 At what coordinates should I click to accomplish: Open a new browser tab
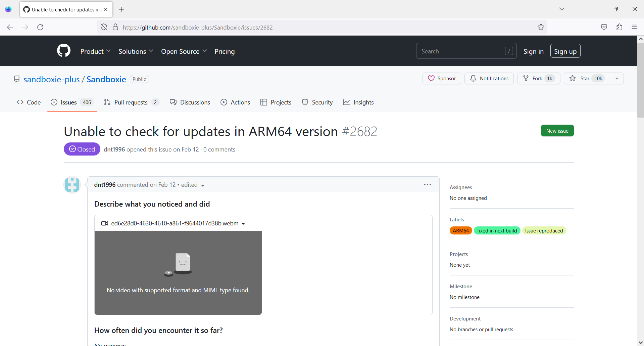pyautogui.click(x=121, y=9)
